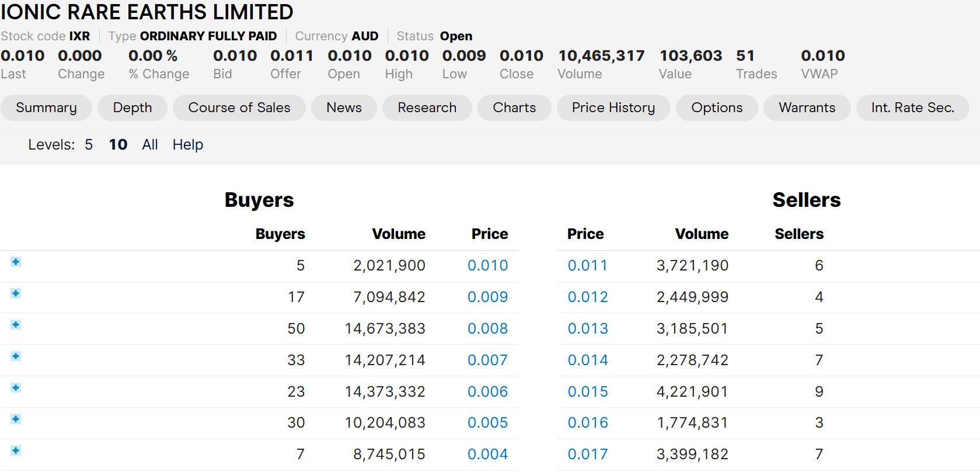Go to the Warrants tab

(x=807, y=108)
